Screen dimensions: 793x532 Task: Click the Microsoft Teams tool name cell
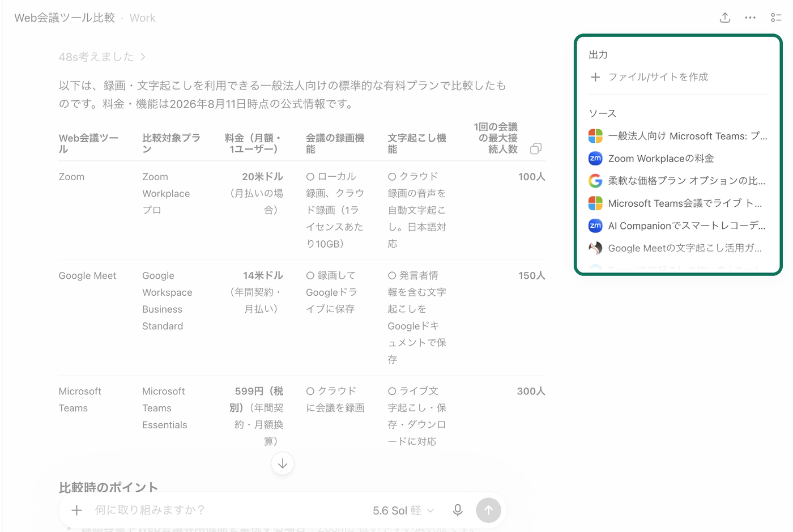click(80, 399)
